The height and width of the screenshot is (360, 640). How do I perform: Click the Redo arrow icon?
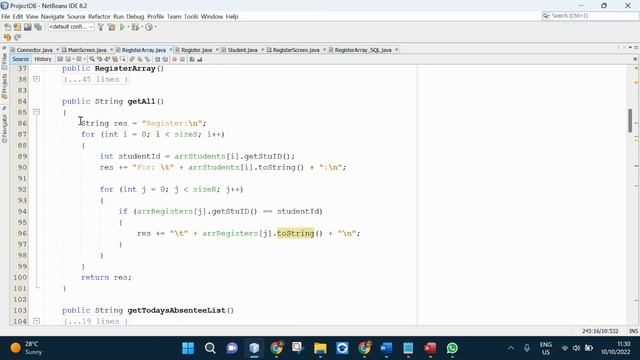pos(18,38)
